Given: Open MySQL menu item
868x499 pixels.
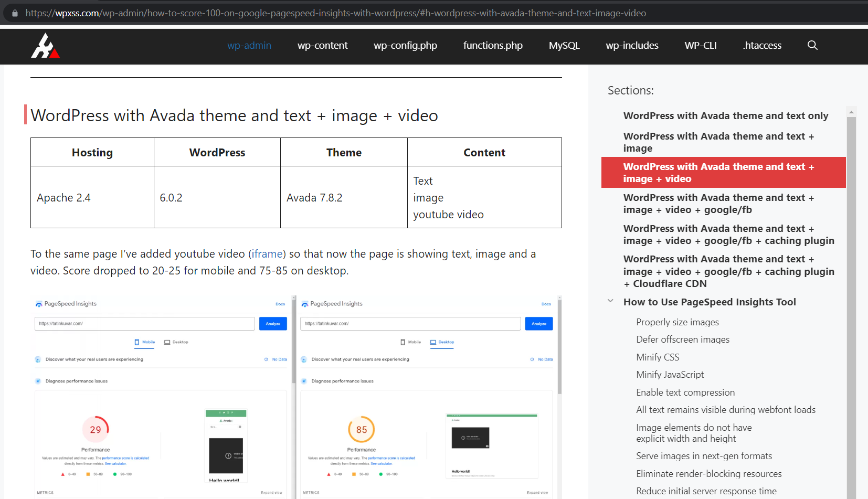Looking at the screenshot, I should 564,45.
